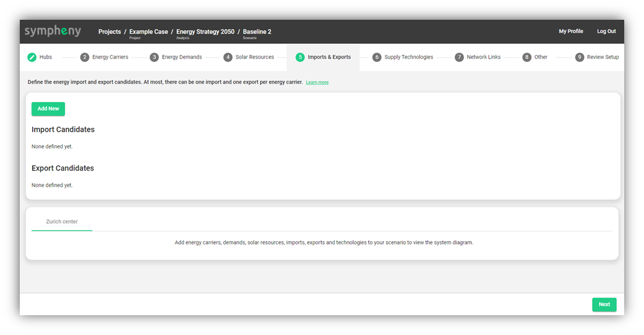Open My Profile
This screenshot has width=644, height=335.
[x=570, y=32]
